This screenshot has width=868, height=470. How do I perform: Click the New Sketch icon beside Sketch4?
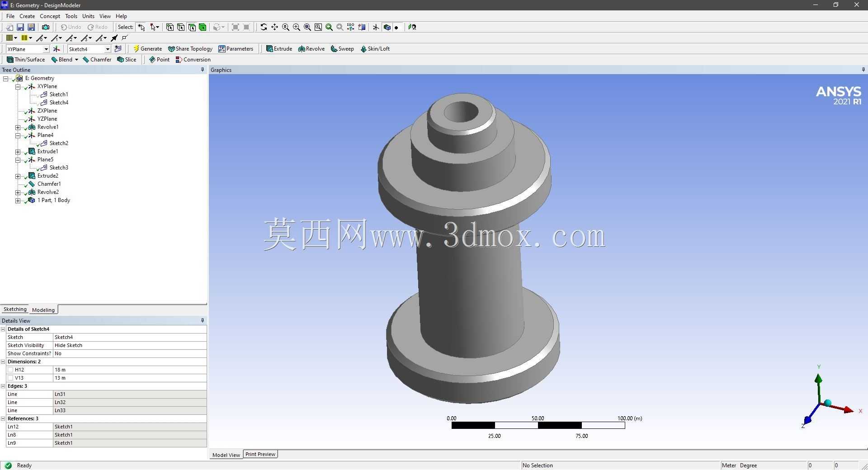click(x=118, y=49)
